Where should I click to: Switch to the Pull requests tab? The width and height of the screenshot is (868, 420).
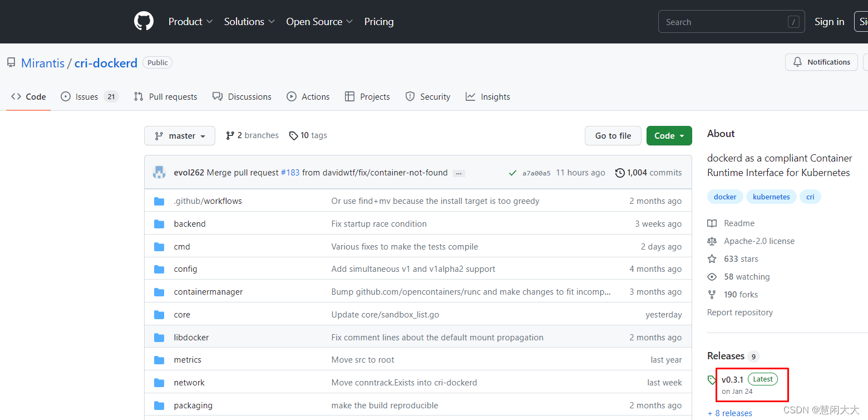point(166,96)
